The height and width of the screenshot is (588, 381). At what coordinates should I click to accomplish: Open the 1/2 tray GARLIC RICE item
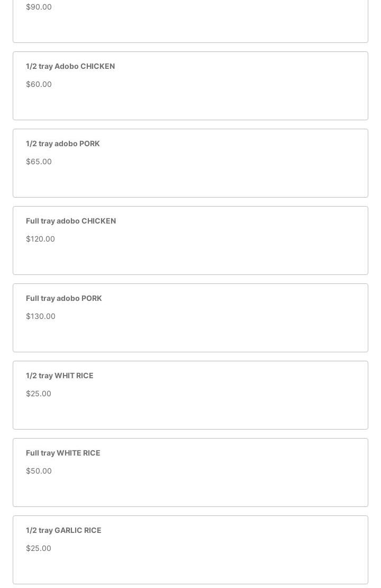pyautogui.click(x=63, y=530)
